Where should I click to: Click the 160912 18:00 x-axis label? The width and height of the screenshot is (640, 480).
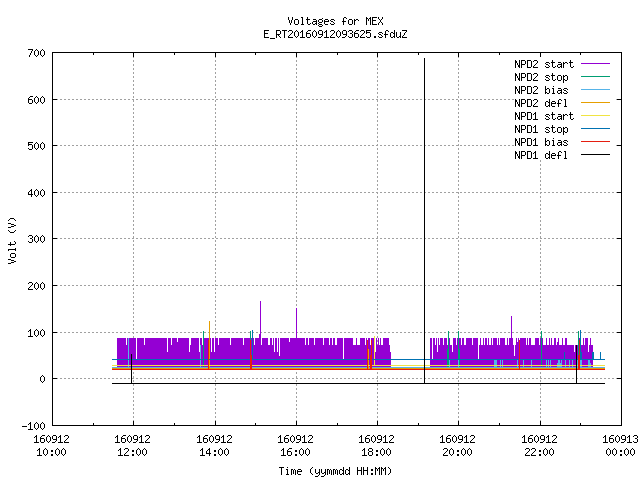(x=376, y=446)
